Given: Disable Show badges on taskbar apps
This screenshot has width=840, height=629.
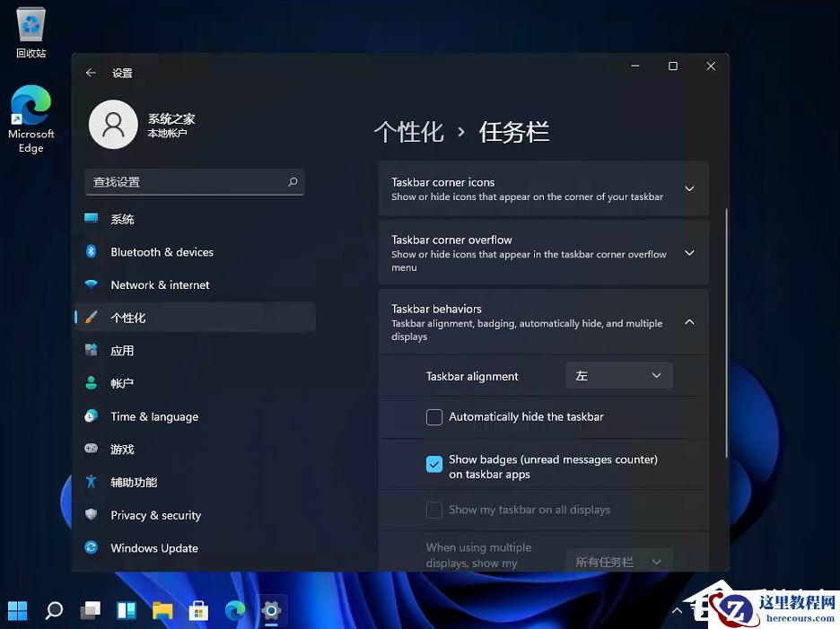Looking at the screenshot, I should tap(434, 464).
